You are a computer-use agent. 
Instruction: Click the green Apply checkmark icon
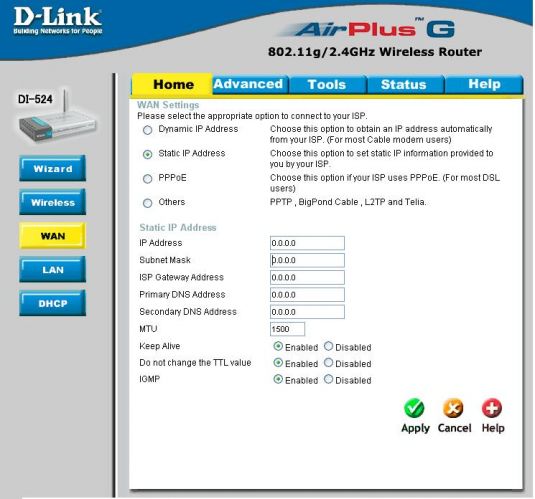[414, 408]
